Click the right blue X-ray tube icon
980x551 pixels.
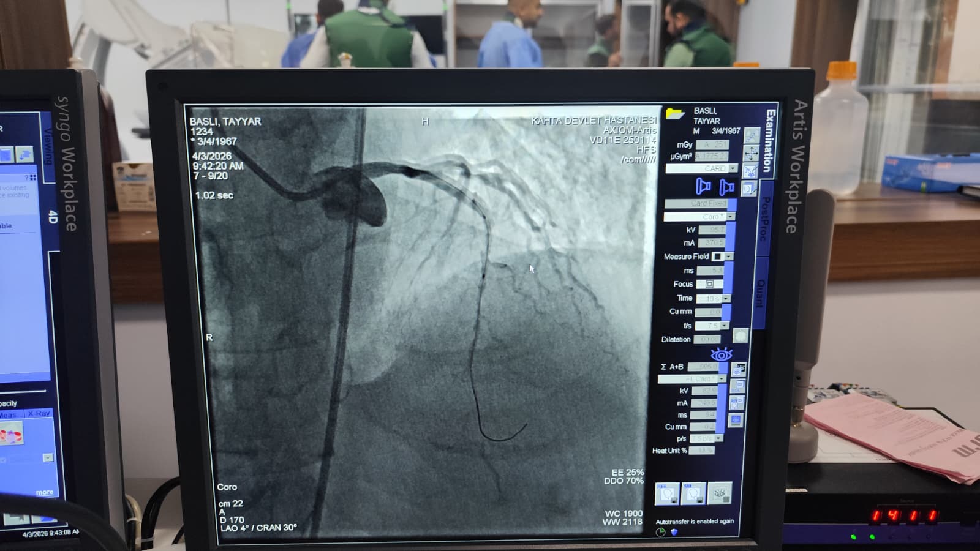click(726, 186)
